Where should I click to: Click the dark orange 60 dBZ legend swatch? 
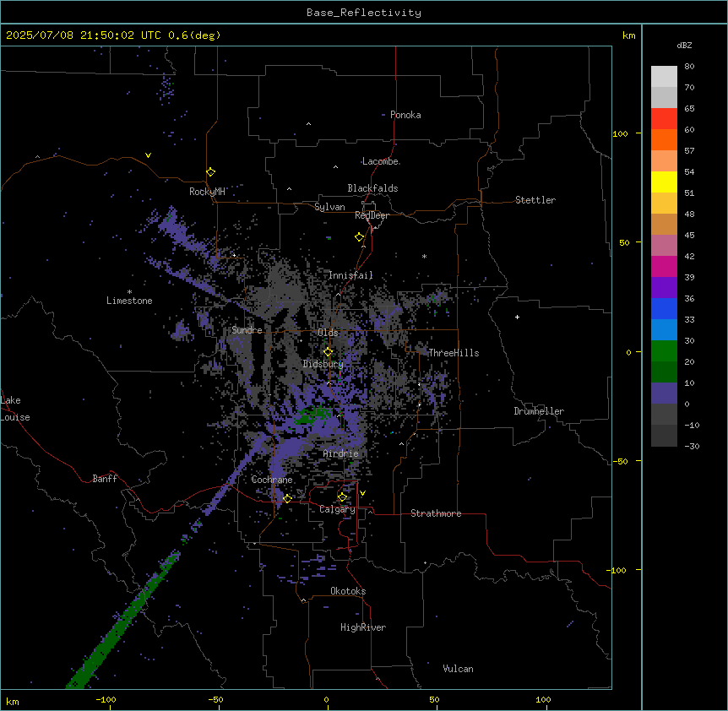(664, 139)
